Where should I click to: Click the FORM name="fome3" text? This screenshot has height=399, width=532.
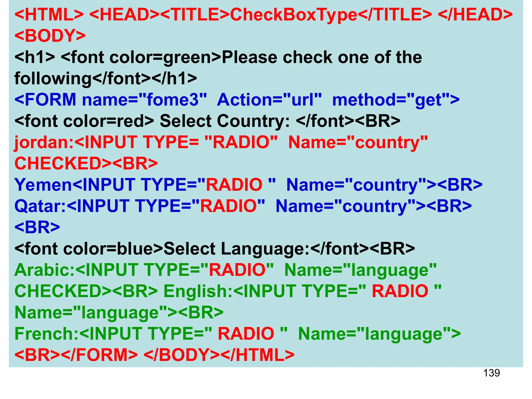(x=111, y=100)
